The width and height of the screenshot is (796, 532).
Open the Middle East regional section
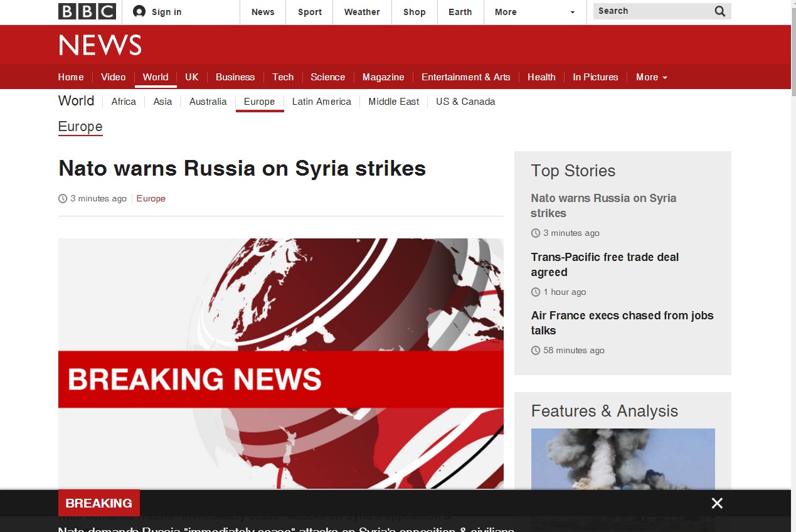393,101
